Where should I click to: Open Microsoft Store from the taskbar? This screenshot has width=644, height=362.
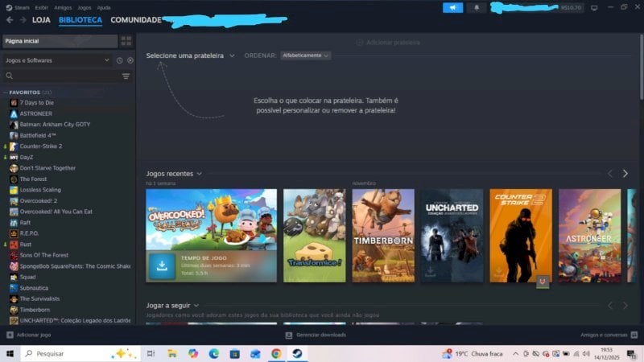coord(234,353)
